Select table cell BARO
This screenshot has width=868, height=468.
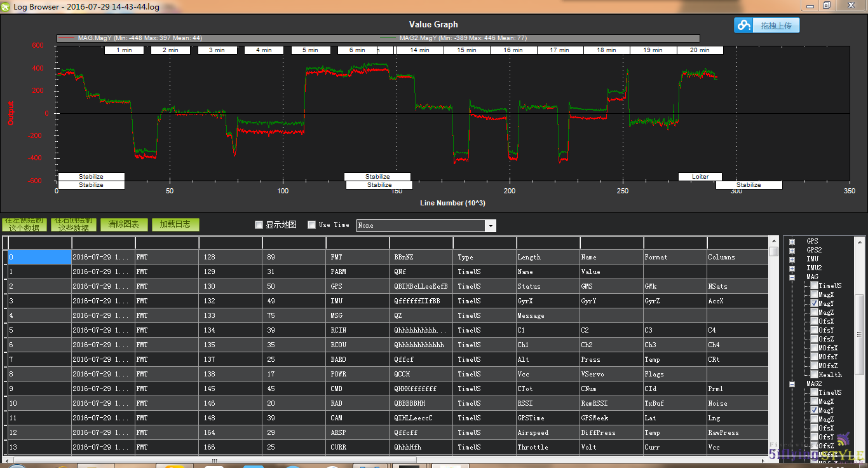357,359
